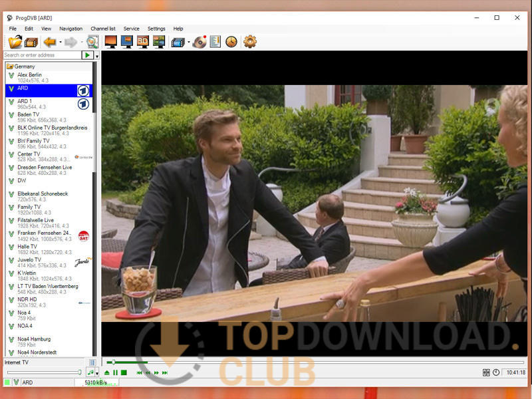Click the playback seek bar handle
The height and width of the screenshot is (399, 532).
(114, 362)
